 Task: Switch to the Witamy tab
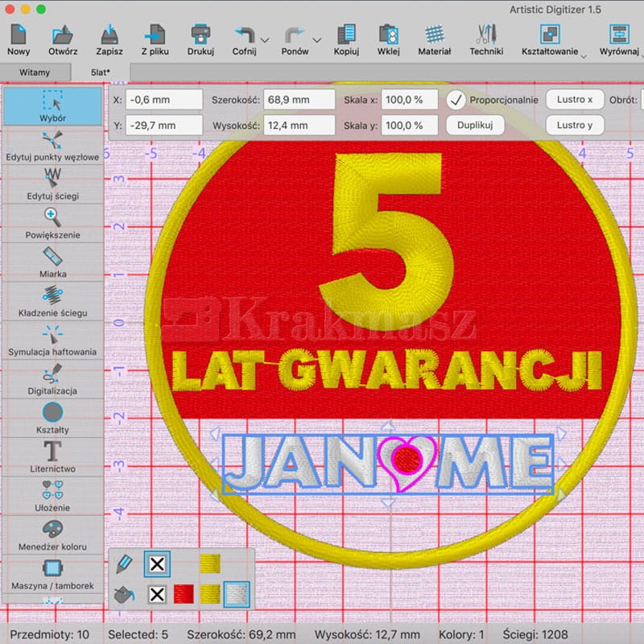point(35,72)
